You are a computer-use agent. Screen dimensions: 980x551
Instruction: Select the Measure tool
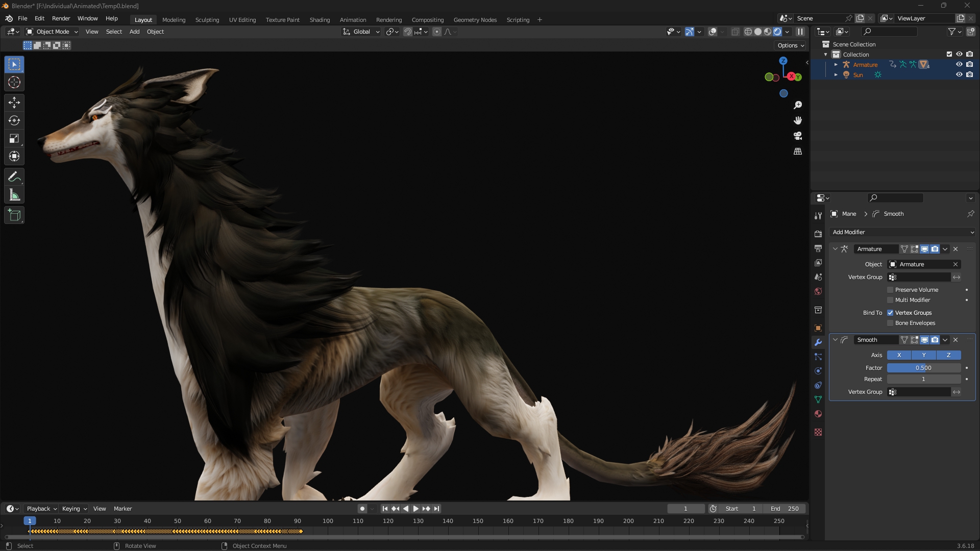pos(14,195)
